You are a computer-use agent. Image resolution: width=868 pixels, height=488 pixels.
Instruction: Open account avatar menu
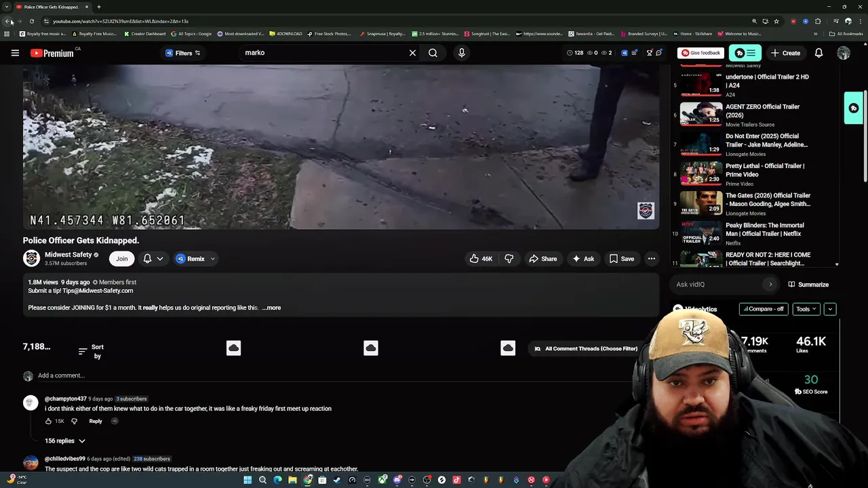(844, 53)
